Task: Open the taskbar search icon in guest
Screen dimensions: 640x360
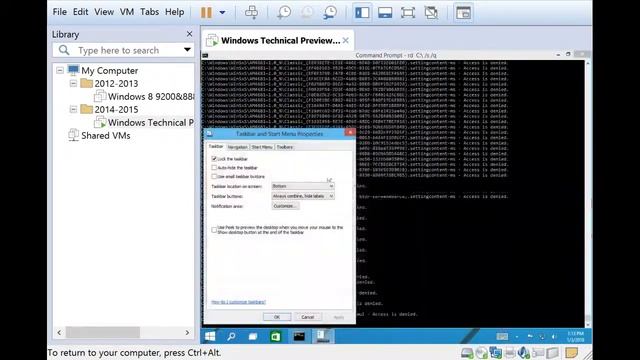Action: [231, 336]
